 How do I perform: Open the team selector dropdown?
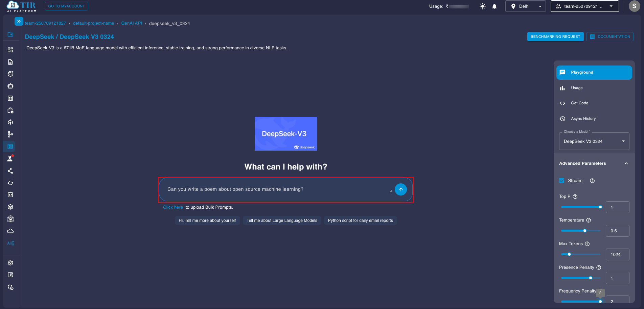584,6
